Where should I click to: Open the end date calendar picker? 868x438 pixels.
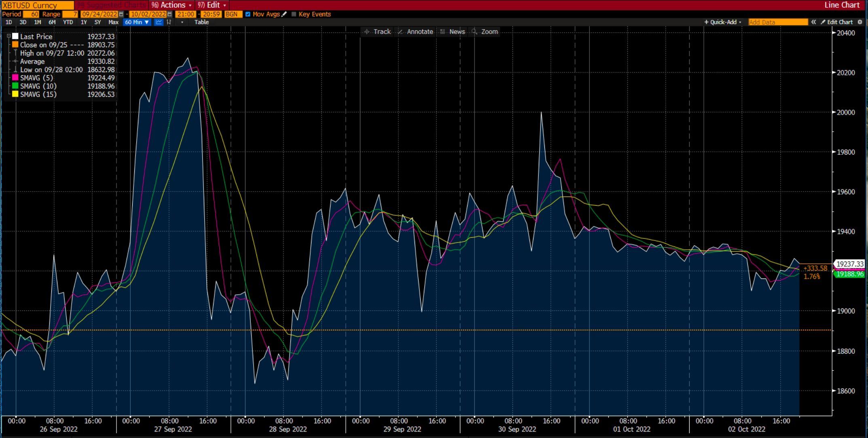pyautogui.click(x=170, y=14)
